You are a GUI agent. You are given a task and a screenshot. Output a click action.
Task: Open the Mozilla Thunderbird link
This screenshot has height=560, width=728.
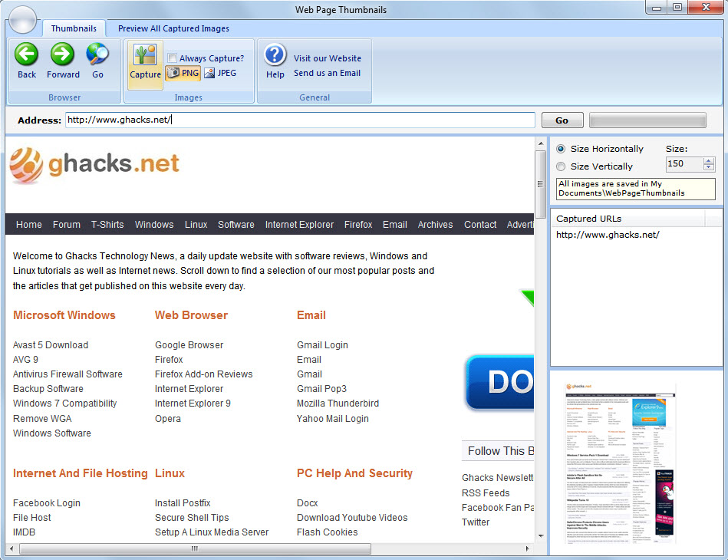(338, 404)
